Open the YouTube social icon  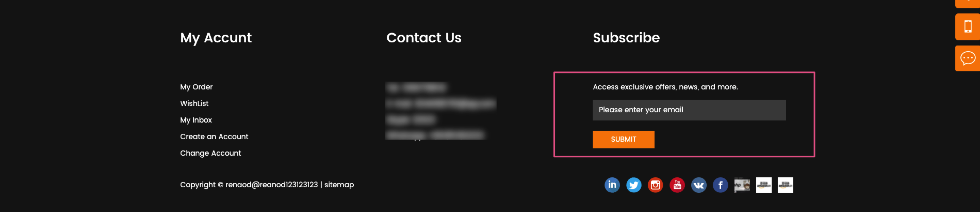pos(677,185)
